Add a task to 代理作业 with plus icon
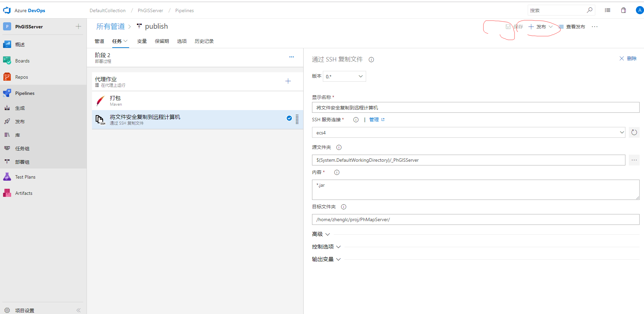This screenshot has height=314, width=644. tap(288, 81)
